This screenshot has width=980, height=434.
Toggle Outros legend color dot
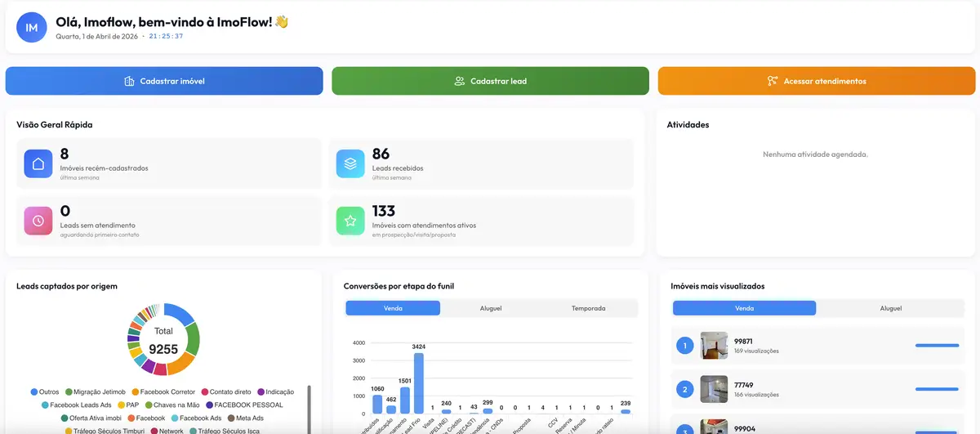pyautogui.click(x=34, y=392)
